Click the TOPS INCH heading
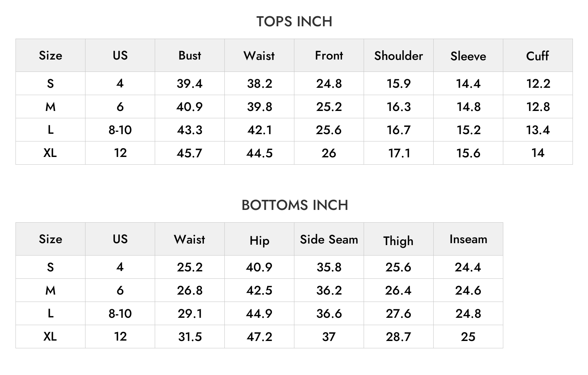 click(294, 22)
